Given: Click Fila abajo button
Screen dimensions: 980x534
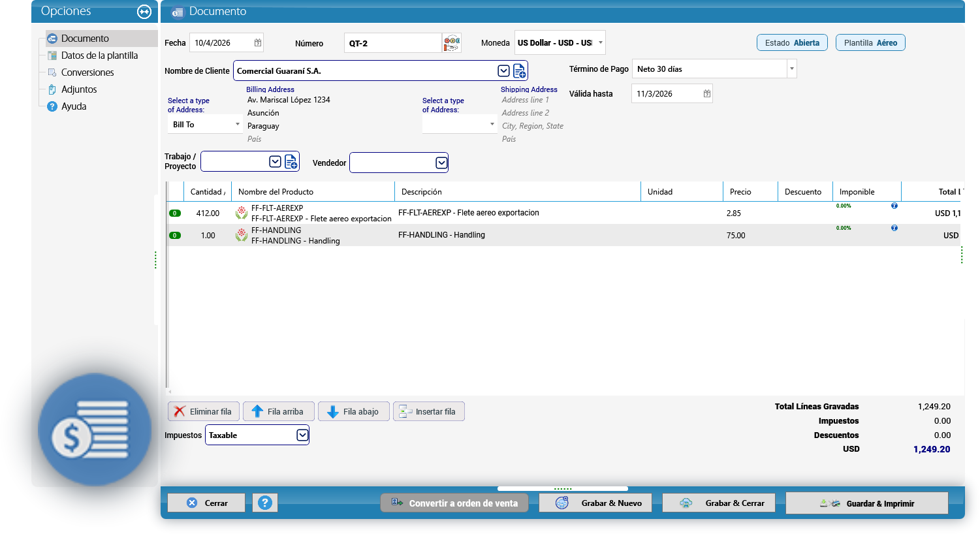Looking at the screenshot, I should click(354, 411).
